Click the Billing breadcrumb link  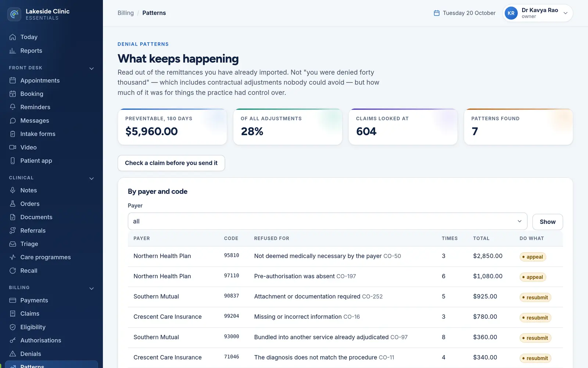126,13
